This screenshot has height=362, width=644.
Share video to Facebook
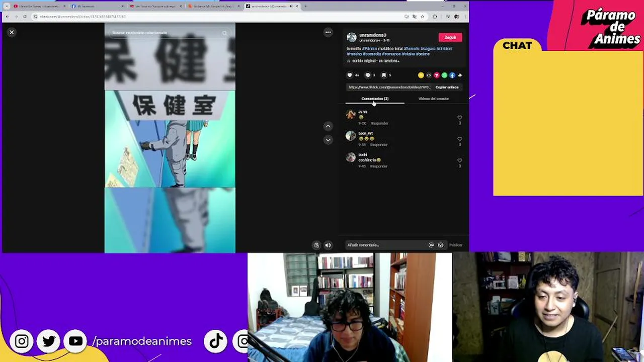(x=452, y=75)
